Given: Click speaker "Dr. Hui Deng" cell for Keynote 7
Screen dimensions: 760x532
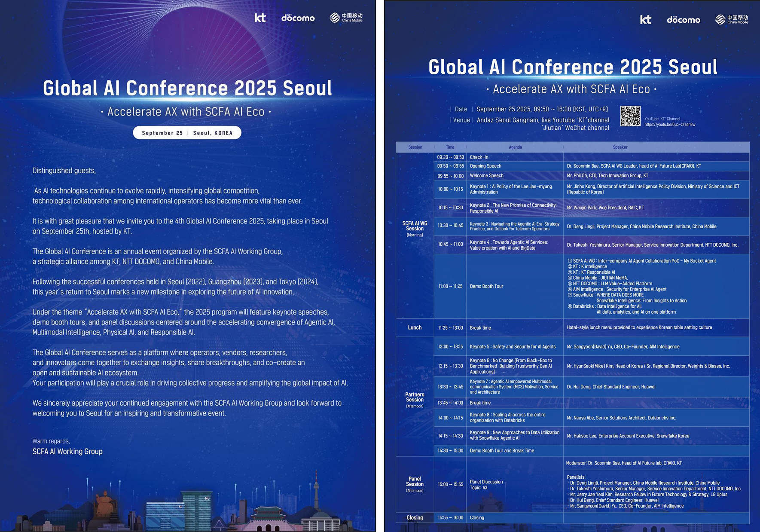Looking at the screenshot, I should pos(656,387).
